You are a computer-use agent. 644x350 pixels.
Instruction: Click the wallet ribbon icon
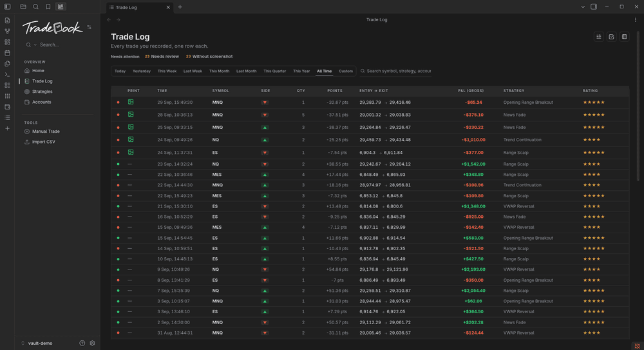pos(7,107)
